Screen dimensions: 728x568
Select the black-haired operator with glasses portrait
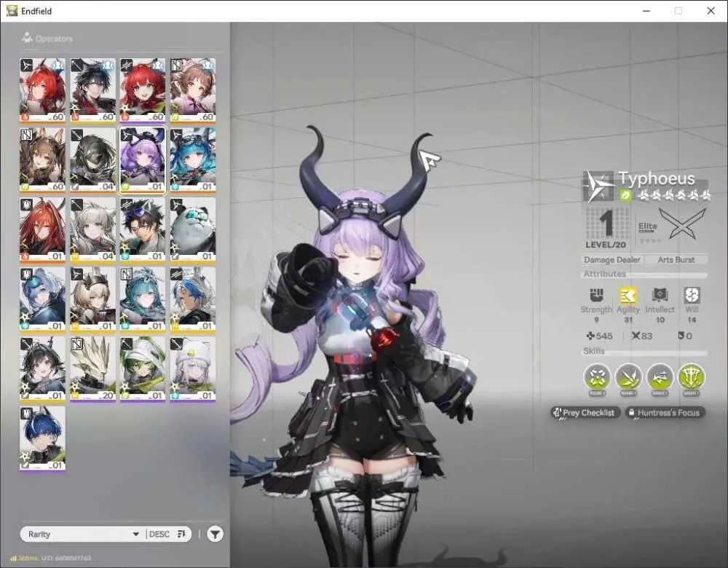tap(143, 229)
